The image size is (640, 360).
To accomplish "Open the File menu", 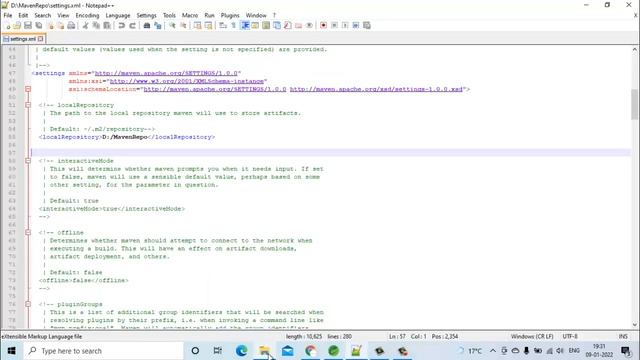I will coord(8,15).
